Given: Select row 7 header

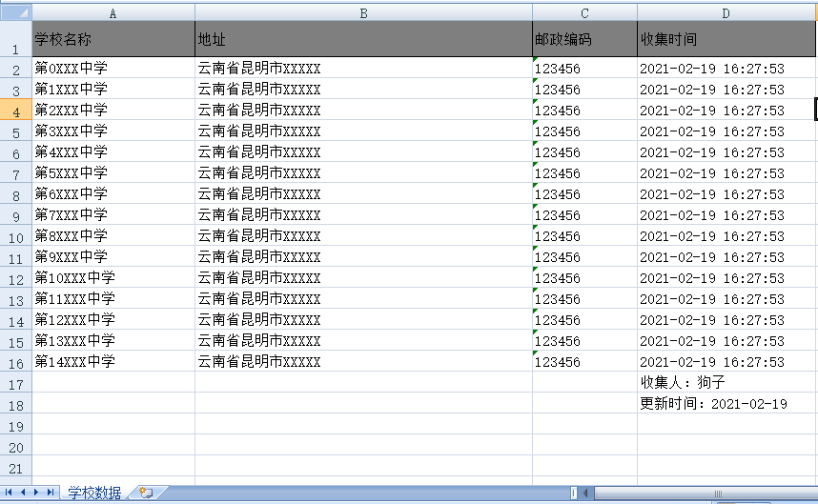Looking at the screenshot, I should (16, 172).
